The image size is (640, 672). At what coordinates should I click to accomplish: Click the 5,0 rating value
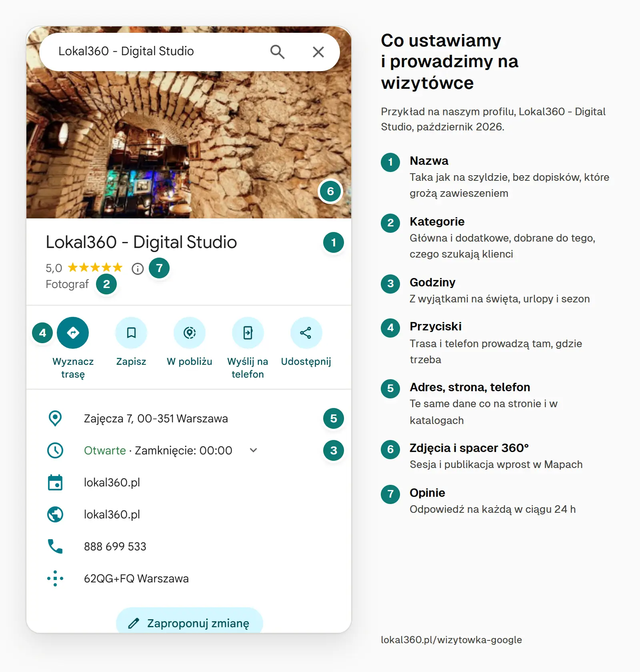tap(54, 268)
